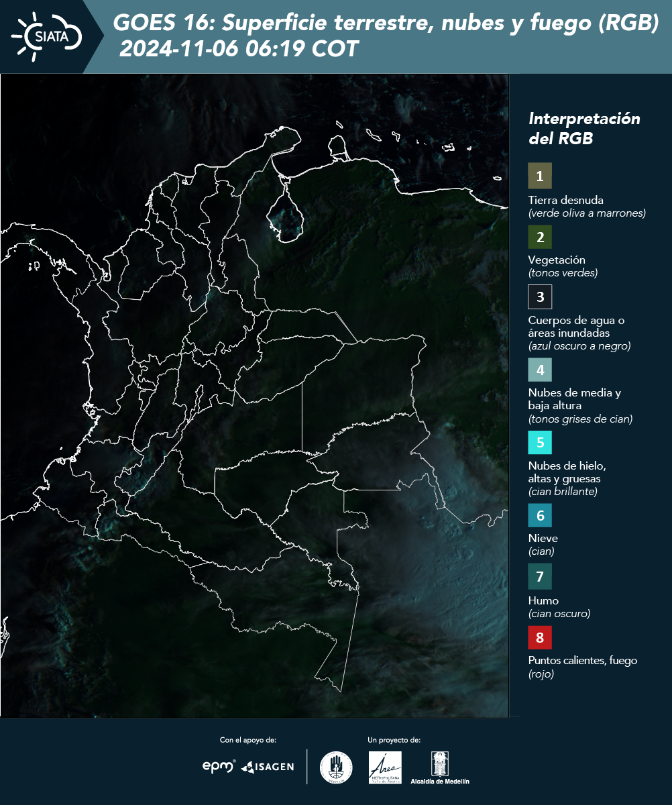Click the text '(cian brillante)'
The image size is (672, 805).
(x=563, y=492)
